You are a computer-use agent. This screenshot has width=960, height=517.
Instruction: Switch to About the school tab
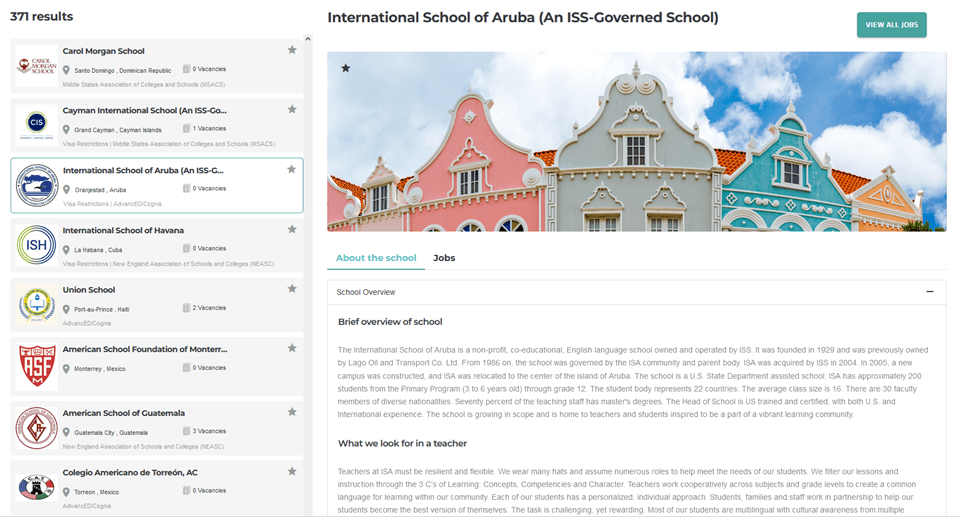tap(376, 258)
